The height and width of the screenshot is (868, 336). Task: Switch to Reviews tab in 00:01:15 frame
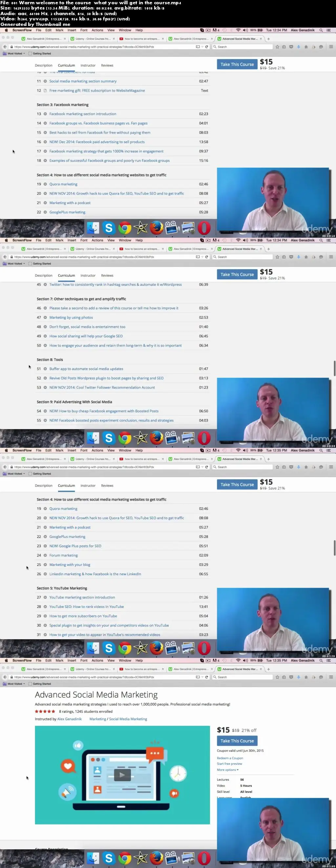(x=107, y=486)
